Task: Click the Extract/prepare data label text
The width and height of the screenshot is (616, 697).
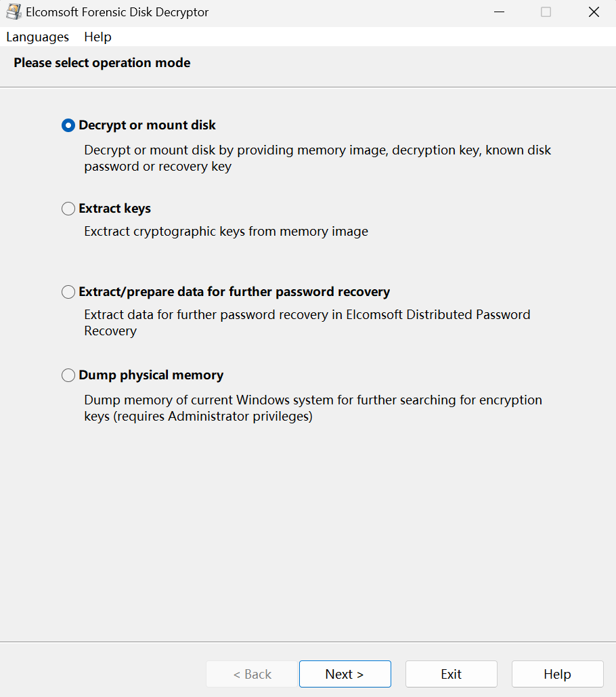Action: [234, 292]
